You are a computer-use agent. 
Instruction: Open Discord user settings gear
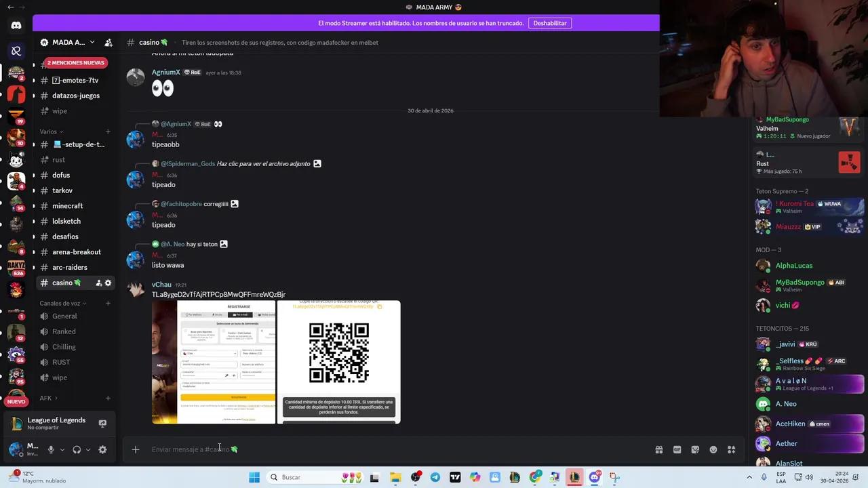point(102,449)
